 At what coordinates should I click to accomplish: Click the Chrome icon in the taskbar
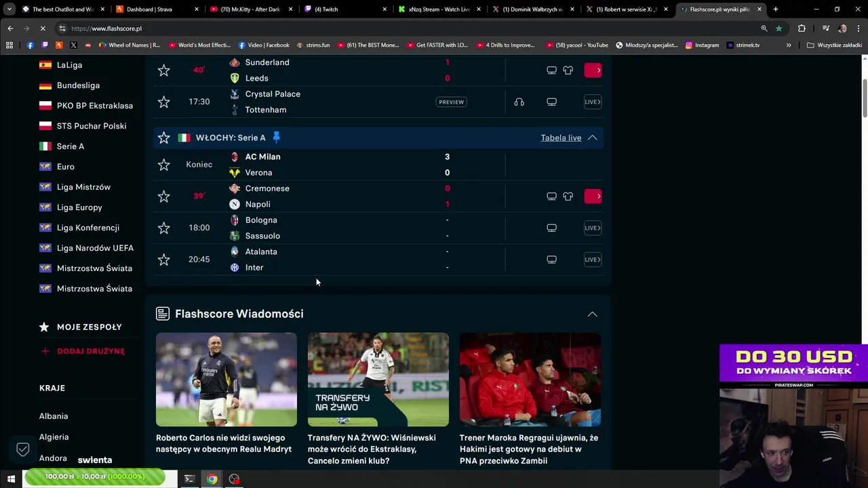pos(212,479)
